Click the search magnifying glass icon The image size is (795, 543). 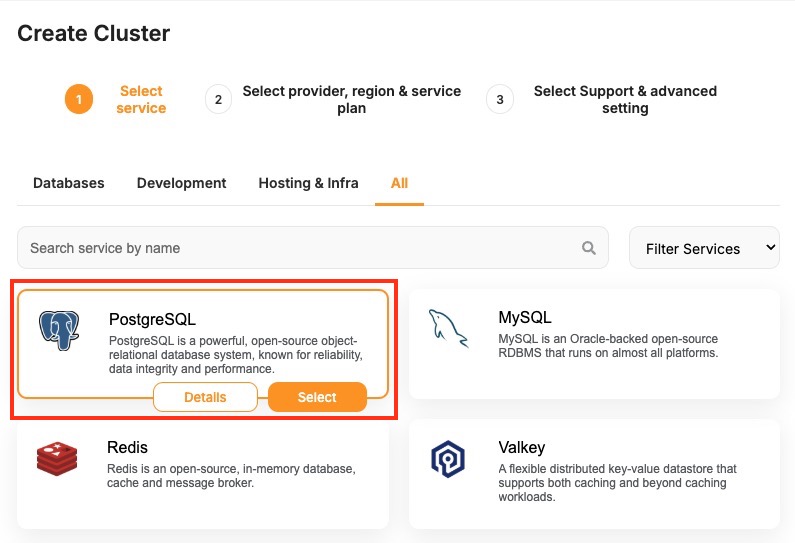coord(589,248)
